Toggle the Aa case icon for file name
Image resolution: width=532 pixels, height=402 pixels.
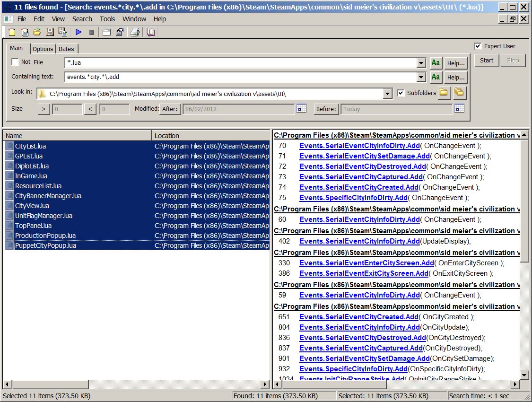coord(436,63)
